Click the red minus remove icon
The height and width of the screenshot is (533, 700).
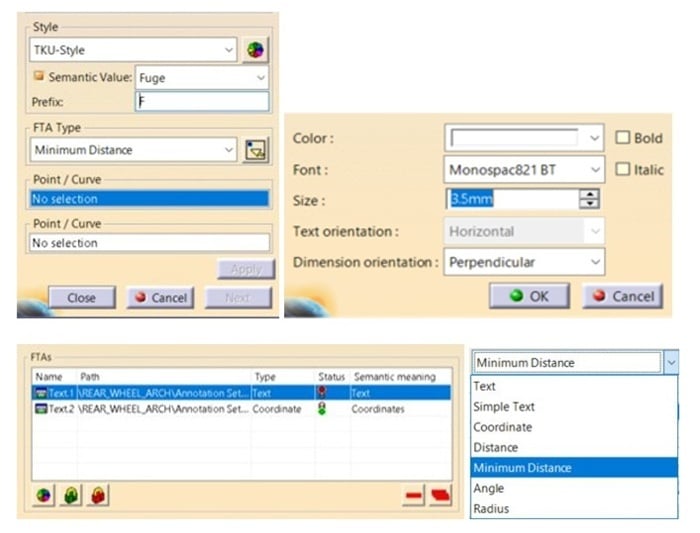click(x=413, y=495)
